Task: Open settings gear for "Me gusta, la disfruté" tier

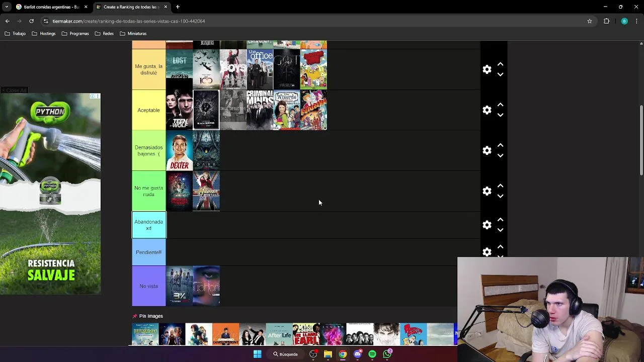Action: click(x=487, y=69)
